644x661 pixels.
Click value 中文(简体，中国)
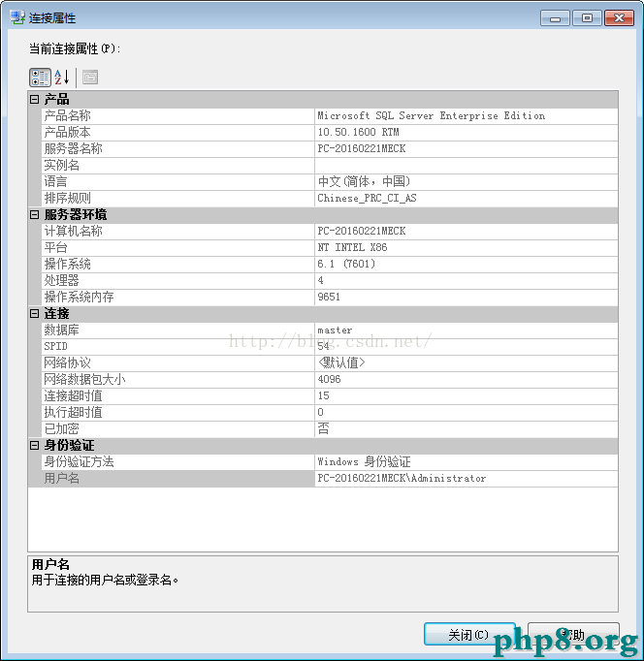coord(364,181)
